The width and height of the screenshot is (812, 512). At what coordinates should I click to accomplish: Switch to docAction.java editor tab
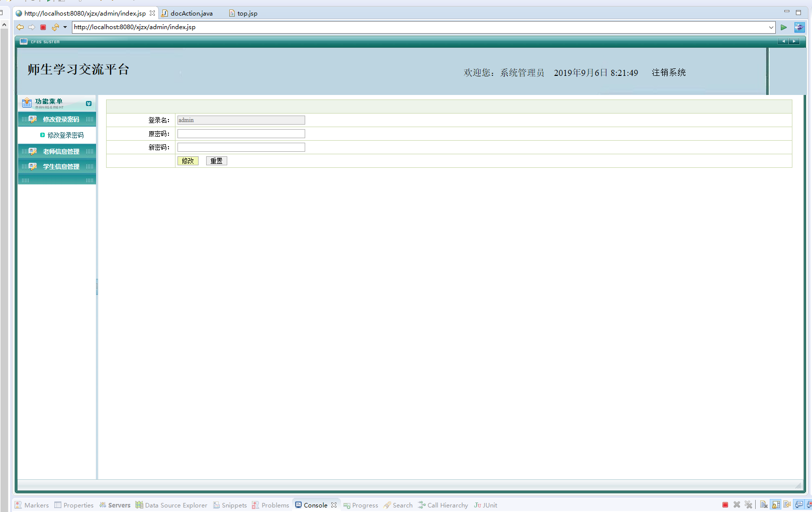click(x=188, y=13)
